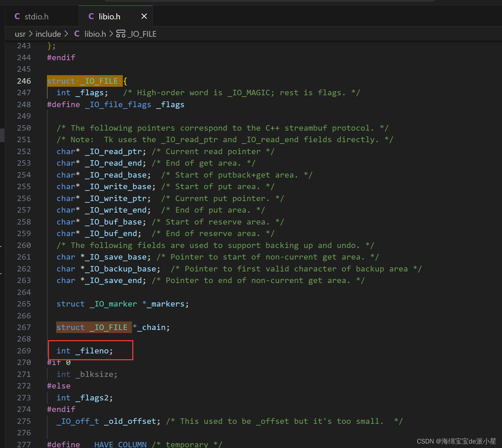Click line number 269 in gutter
This screenshot has width=502, height=448.
24,351
